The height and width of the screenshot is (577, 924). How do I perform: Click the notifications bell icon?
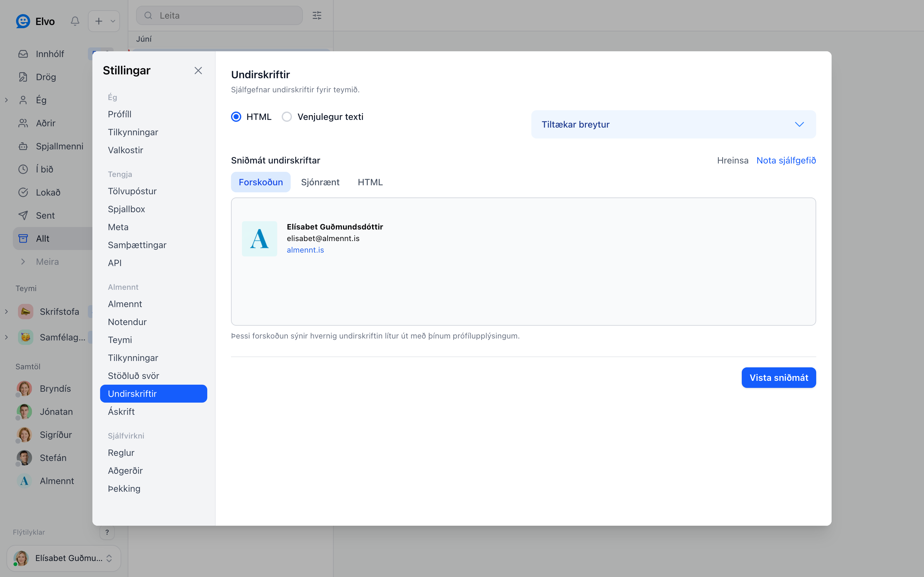coord(75,21)
